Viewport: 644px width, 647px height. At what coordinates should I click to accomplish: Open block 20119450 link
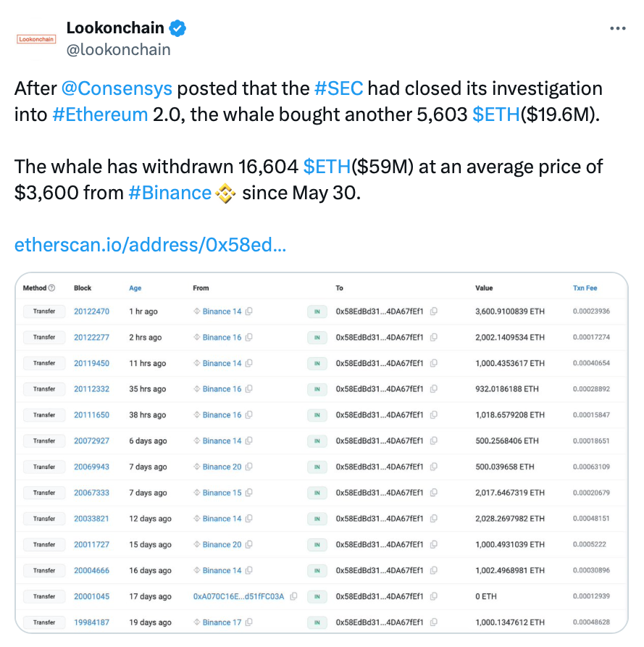(x=91, y=364)
